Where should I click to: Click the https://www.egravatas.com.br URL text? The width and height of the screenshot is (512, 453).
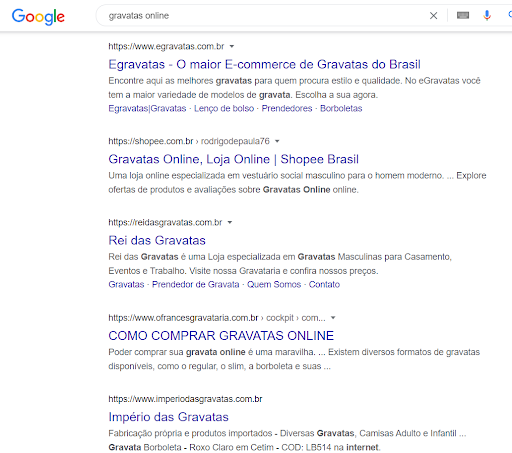click(x=166, y=46)
